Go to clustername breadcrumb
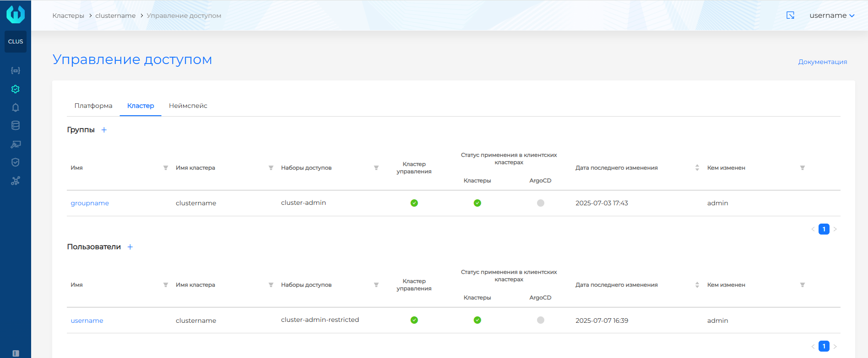Screen dimensions: 868x358 [x=115, y=16]
